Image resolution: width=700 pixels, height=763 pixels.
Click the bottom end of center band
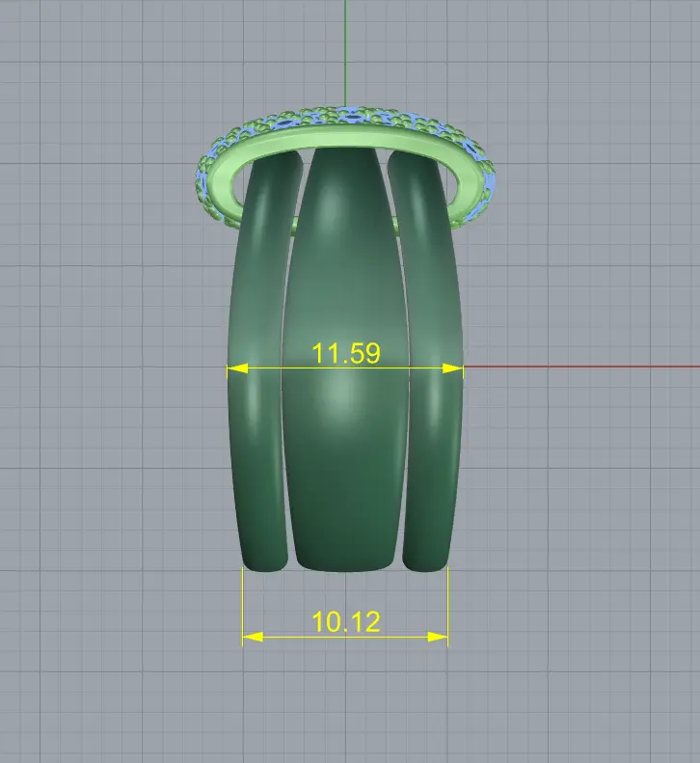345,561
